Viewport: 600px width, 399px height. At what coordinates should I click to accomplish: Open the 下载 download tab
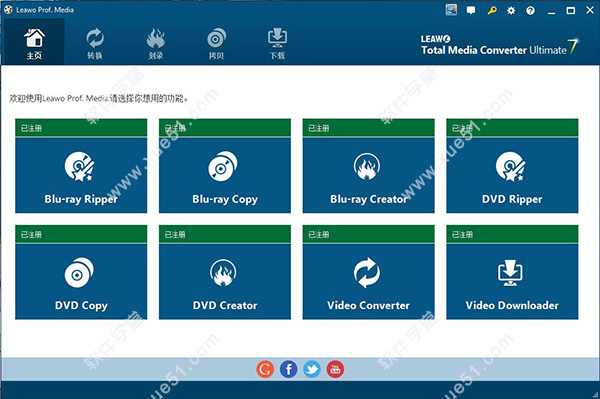(277, 43)
